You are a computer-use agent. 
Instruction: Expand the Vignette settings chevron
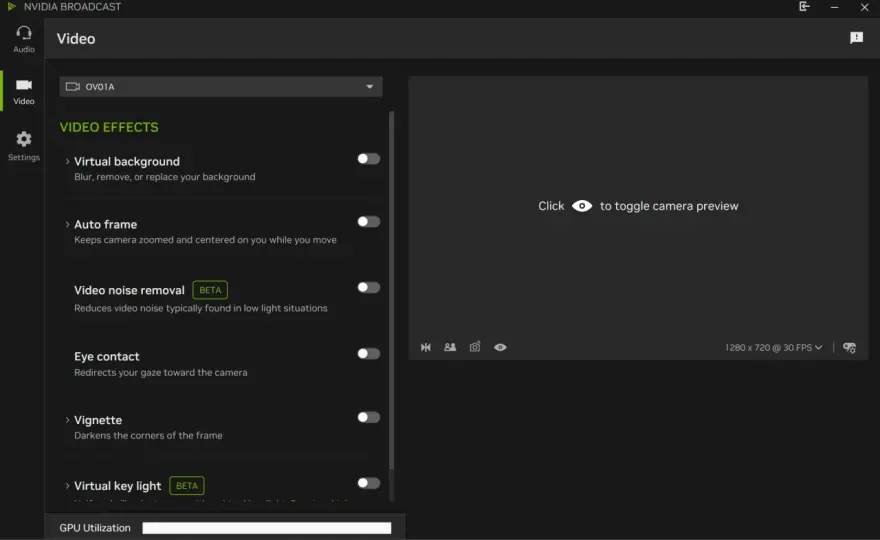(67, 420)
